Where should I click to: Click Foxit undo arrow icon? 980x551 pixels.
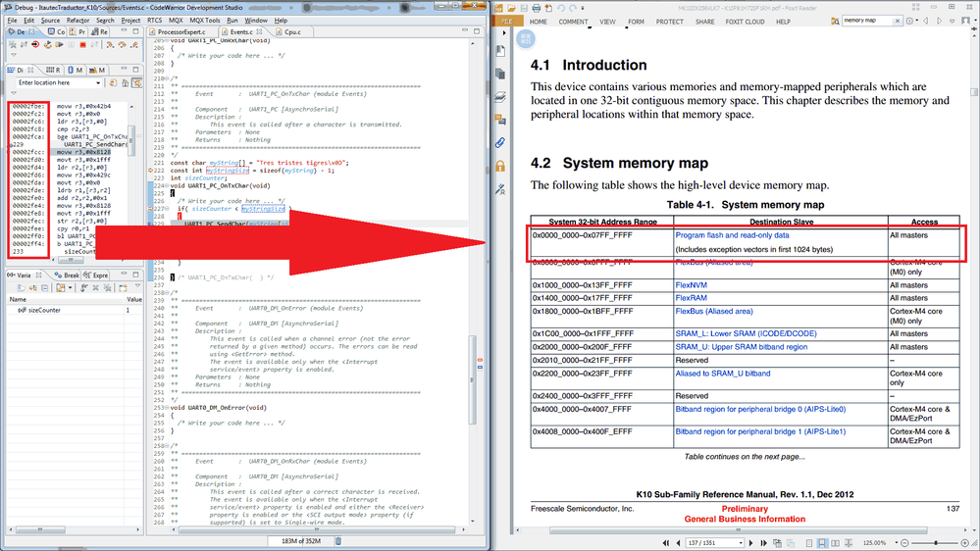[560, 8]
